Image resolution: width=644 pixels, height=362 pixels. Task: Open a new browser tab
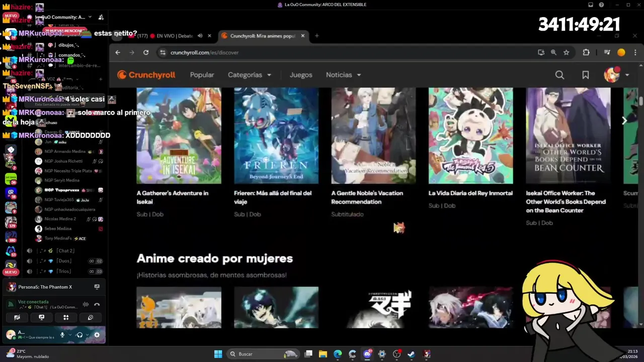tap(317, 36)
